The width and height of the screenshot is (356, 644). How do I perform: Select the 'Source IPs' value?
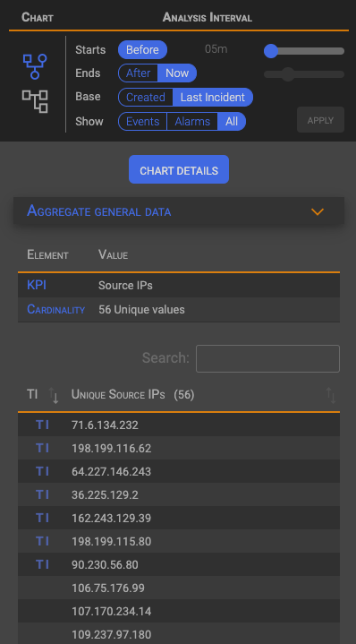125,285
